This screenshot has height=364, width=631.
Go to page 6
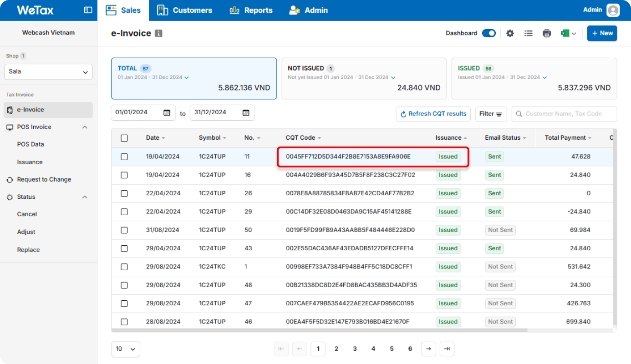410,349
